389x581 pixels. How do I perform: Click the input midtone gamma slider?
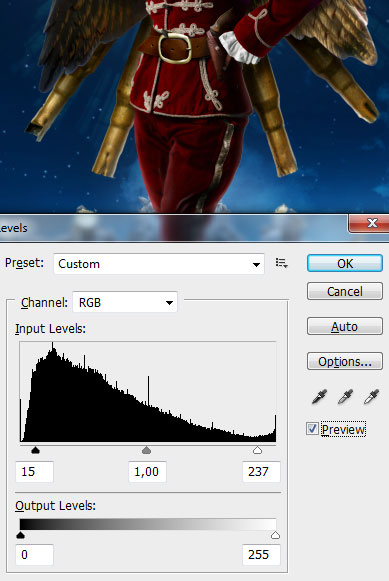147,450
